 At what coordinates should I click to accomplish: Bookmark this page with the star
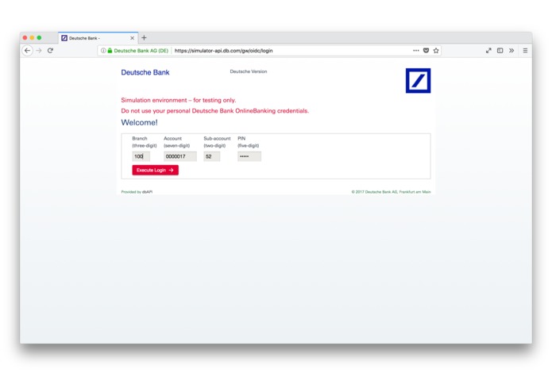[436, 51]
